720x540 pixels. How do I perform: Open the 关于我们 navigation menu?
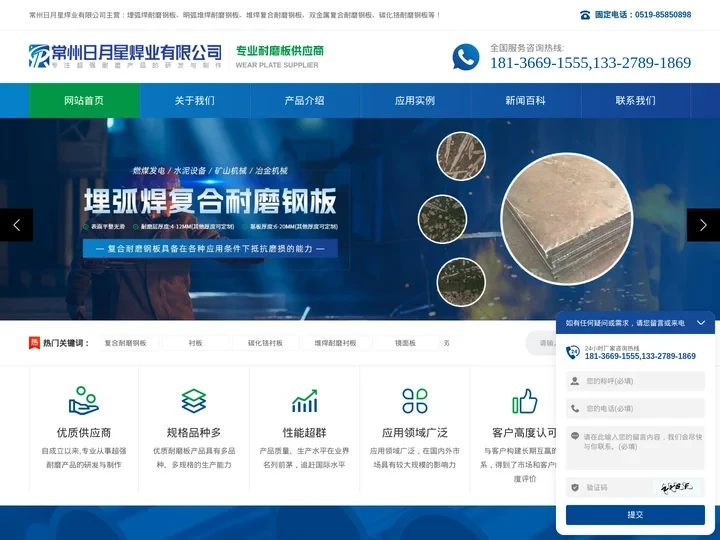[x=194, y=101]
